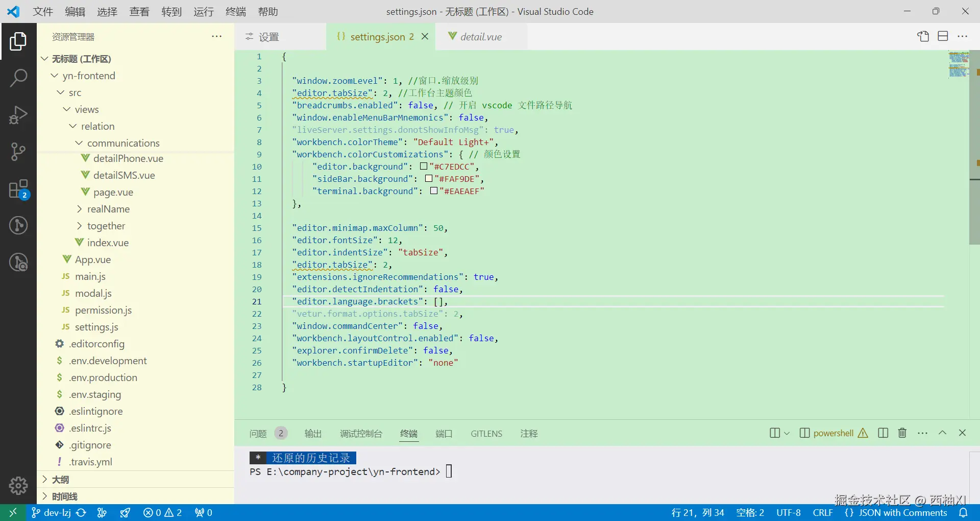Open remote window indicator in status bar
Screen dimensions: 980x521
pyautogui.click(x=13, y=512)
